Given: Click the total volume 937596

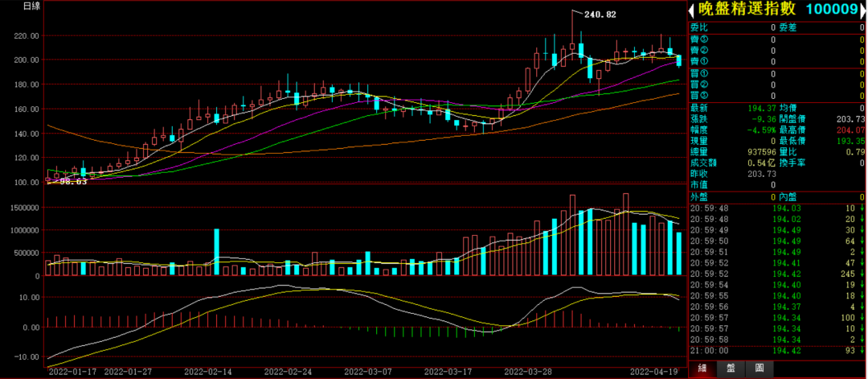Looking at the screenshot, I should coord(762,152).
